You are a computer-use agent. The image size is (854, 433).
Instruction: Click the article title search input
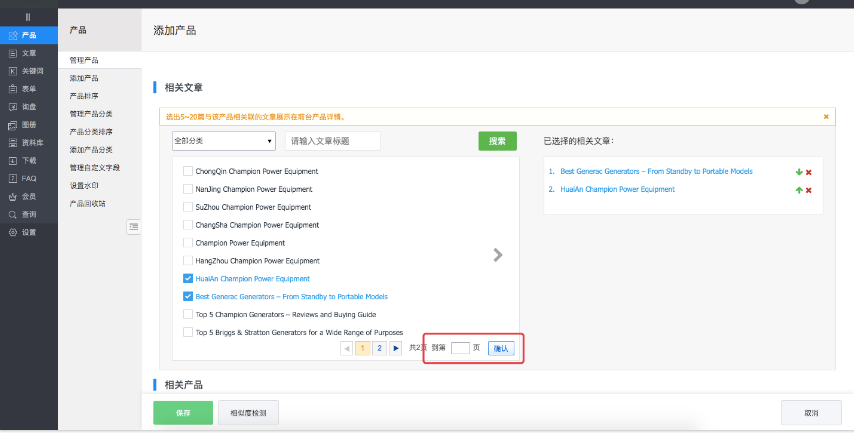coord(332,141)
